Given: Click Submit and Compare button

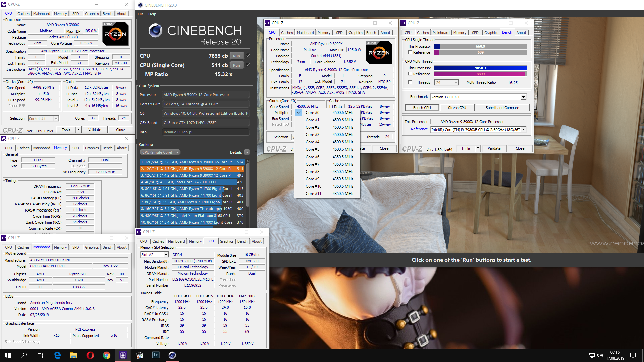Looking at the screenshot, I should 502,108.
